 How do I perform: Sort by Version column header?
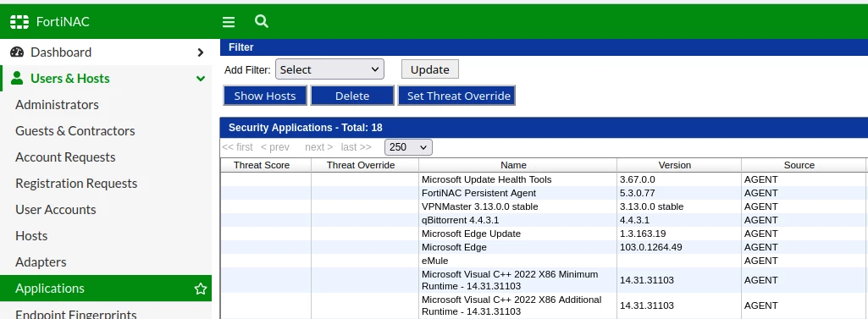[679, 165]
